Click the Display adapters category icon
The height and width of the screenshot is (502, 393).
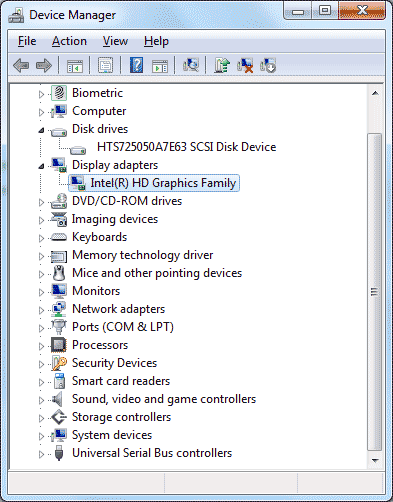pyautogui.click(x=59, y=165)
